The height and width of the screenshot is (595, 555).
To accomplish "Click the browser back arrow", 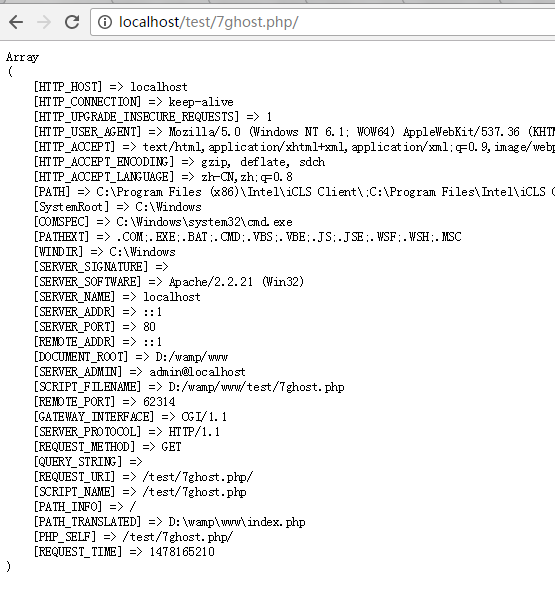I will click(16, 22).
